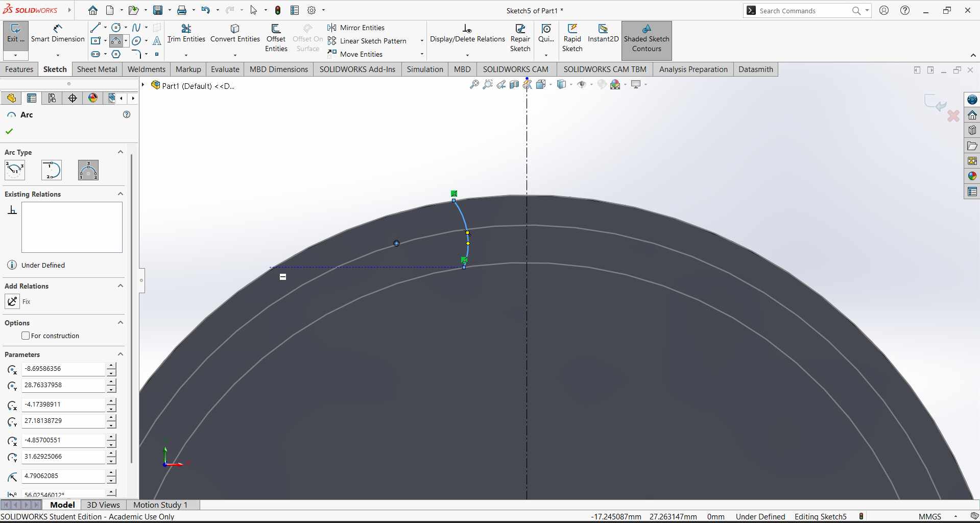Collapse the Arc Type section

coord(121,152)
